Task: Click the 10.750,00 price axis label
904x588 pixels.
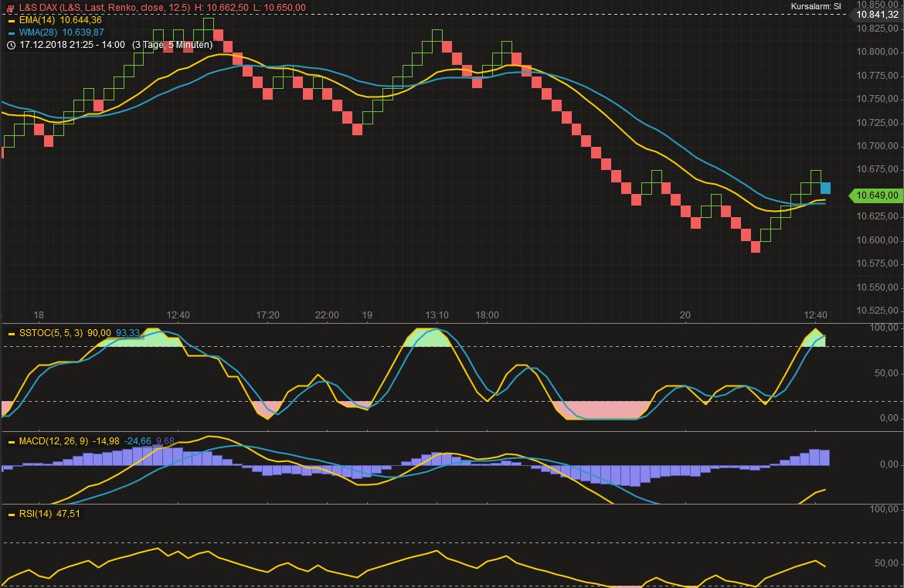Action: tap(878, 99)
